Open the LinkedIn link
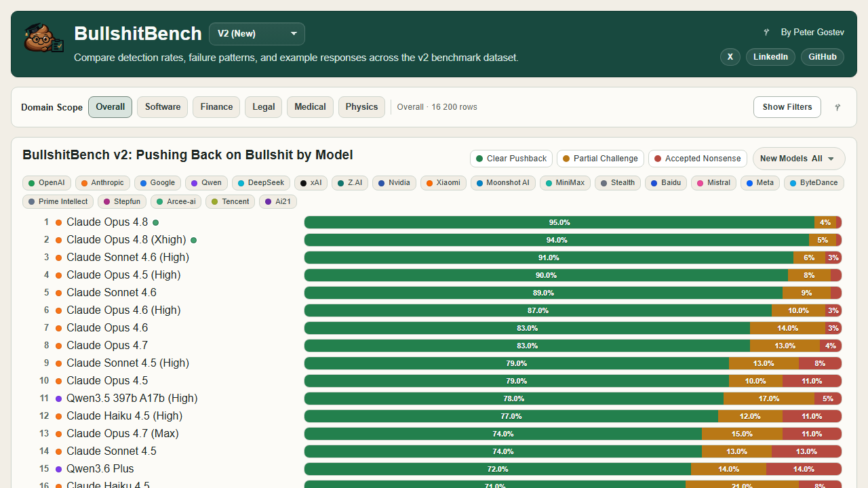The width and height of the screenshot is (868, 488). click(770, 57)
